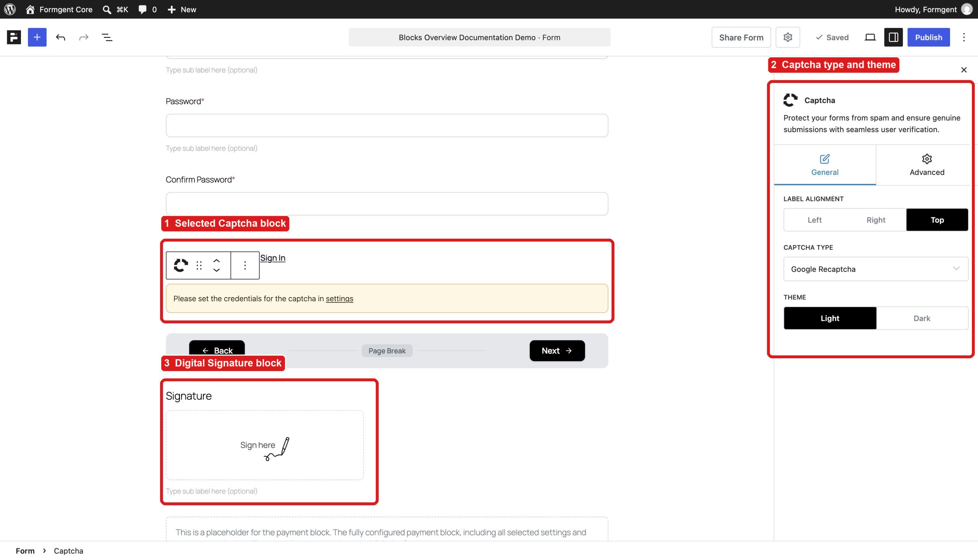This screenshot has height=560, width=978.
Task: Click the Back page-break button
Action: (217, 350)
